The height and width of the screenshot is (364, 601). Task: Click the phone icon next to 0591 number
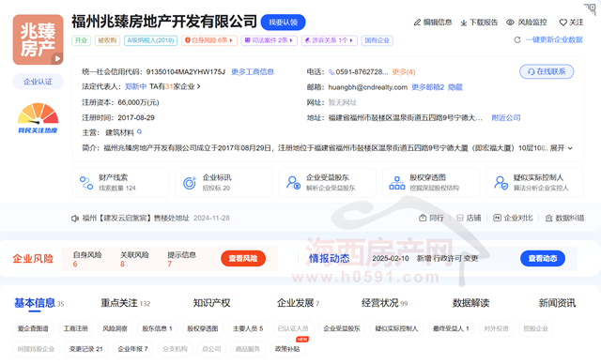tap(331, 72)
